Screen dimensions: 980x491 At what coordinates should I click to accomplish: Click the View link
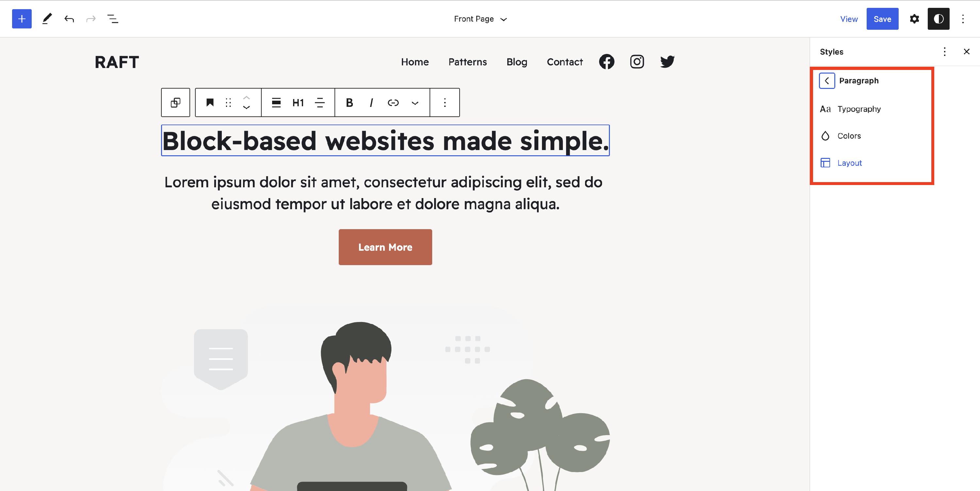(x=848, y=19)
